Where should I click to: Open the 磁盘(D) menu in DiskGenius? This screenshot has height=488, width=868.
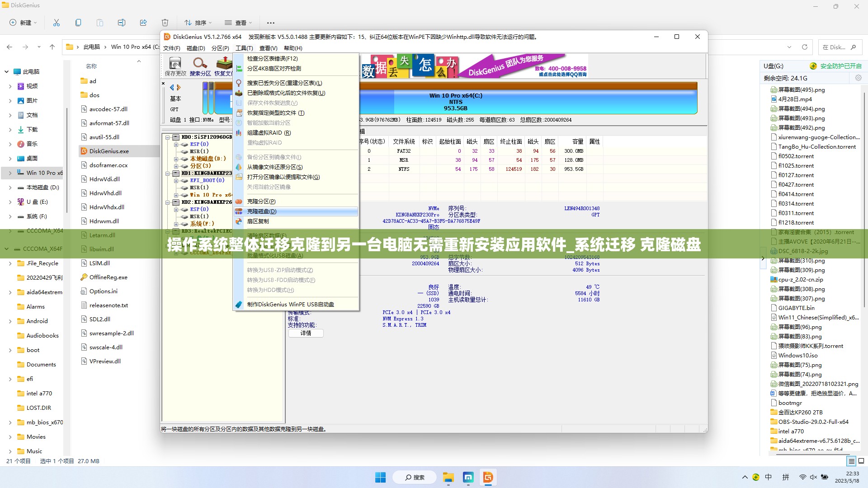196,48
